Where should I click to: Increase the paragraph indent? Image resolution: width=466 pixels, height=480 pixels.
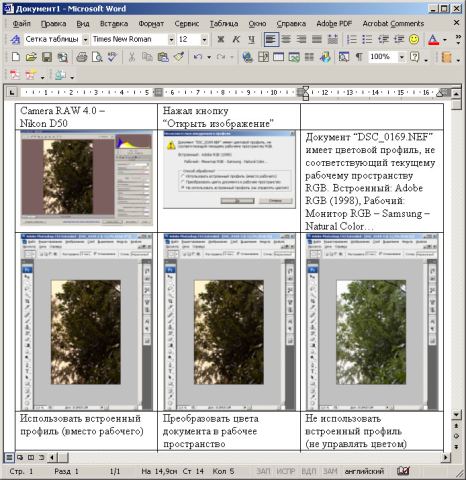[399, 39]
